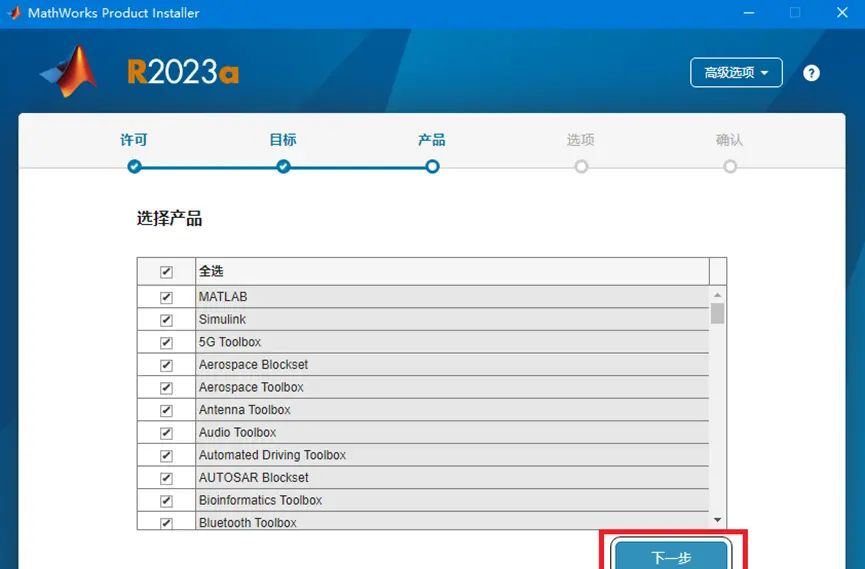
Task: Select the Aerospace Toolbox row text
Action: pyautogui.click(x=251, y=387)
